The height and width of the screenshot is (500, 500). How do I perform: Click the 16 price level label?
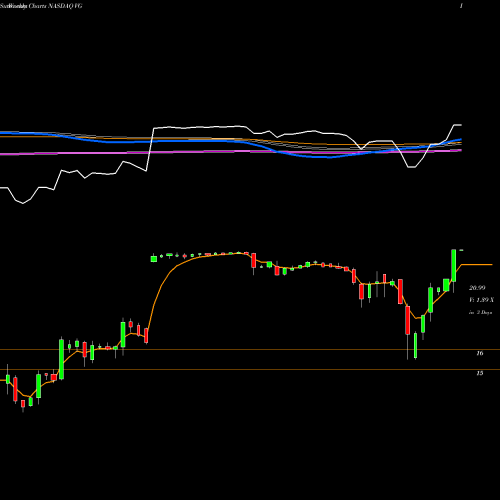pos(480,353)
